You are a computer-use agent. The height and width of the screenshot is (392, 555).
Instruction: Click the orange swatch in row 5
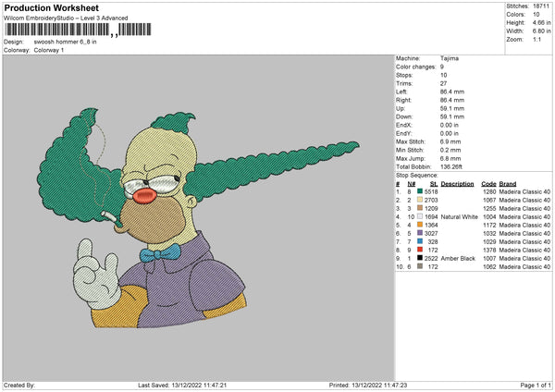[x=420, y=225]
